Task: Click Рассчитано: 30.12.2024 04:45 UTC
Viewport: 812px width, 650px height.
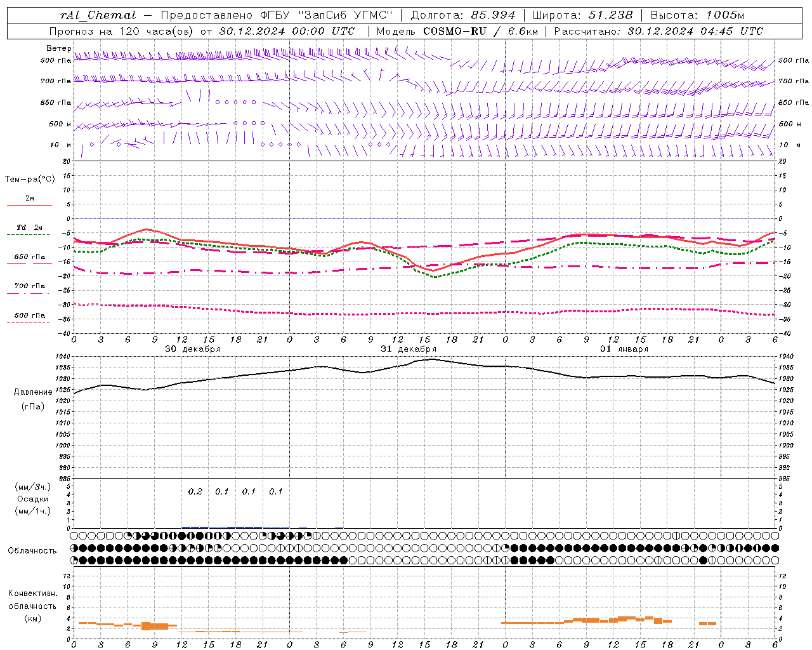Action: (x=658, y=31)
